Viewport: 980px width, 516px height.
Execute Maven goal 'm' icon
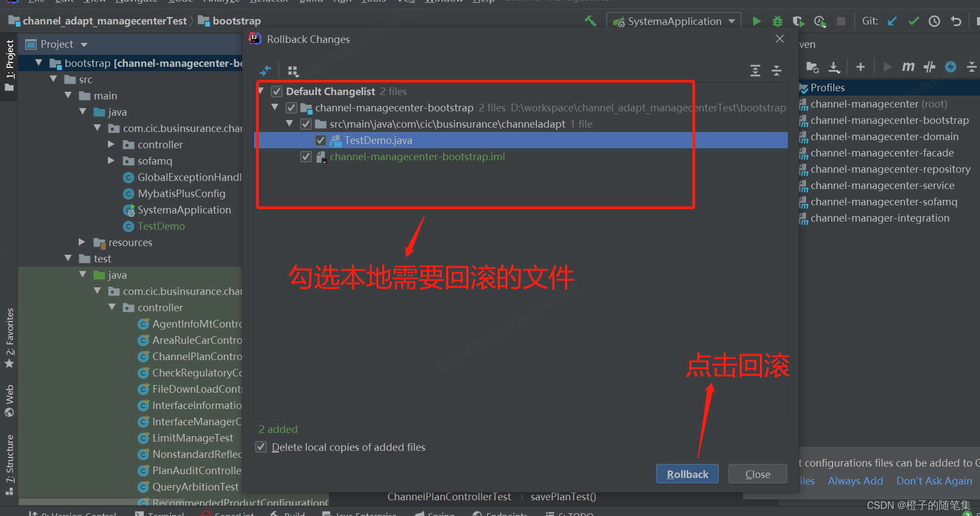908,67
